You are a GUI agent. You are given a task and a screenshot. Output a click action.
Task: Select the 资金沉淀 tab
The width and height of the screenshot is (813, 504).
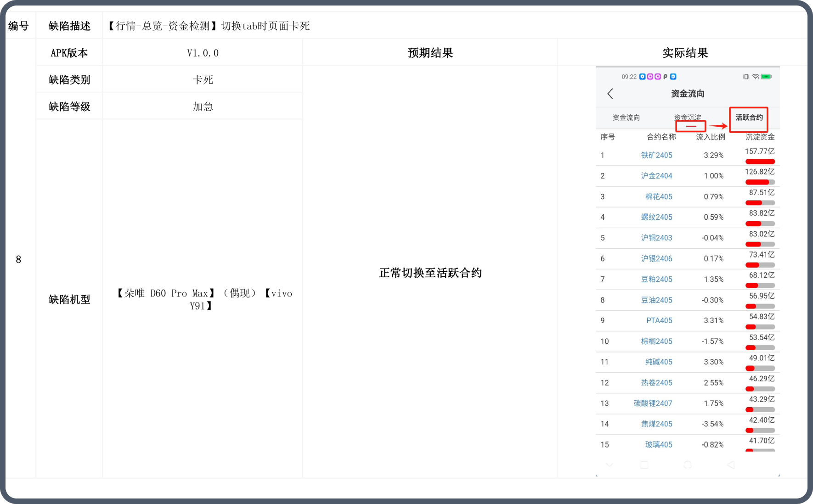(687, 118)
